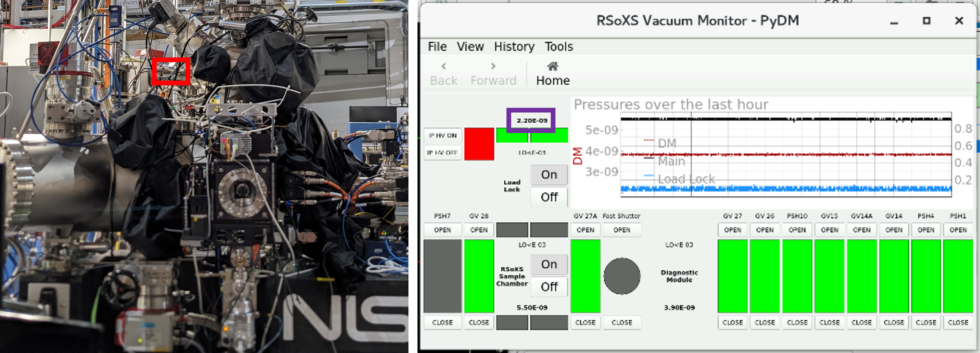The image size is (980, 353).
Task: Click CLOSE for the PSH7 shutter
Action: pos(442,322)
